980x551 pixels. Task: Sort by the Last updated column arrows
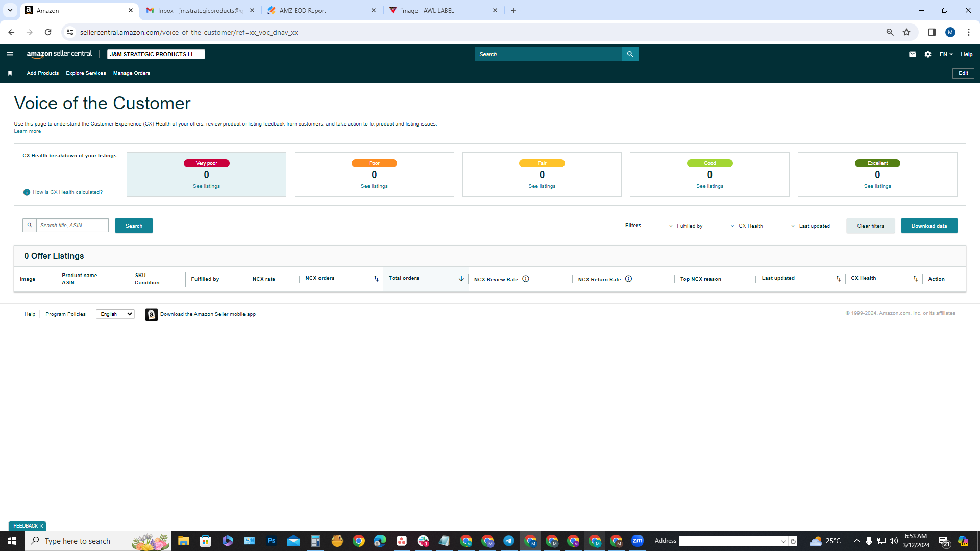click(838, 279)
